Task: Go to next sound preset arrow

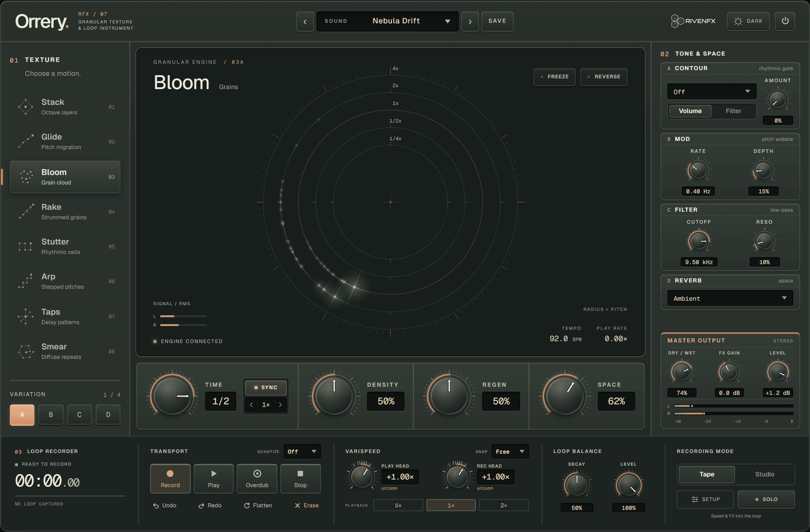Action: 470,21
